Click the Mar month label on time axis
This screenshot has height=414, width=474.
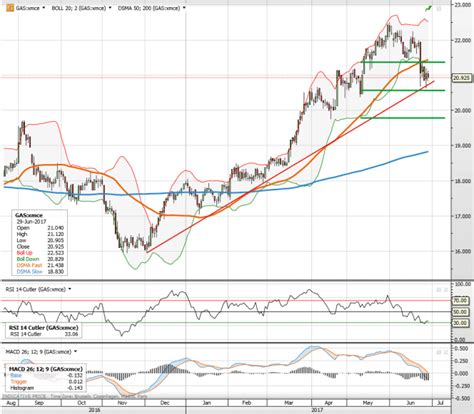pos(289,403)
